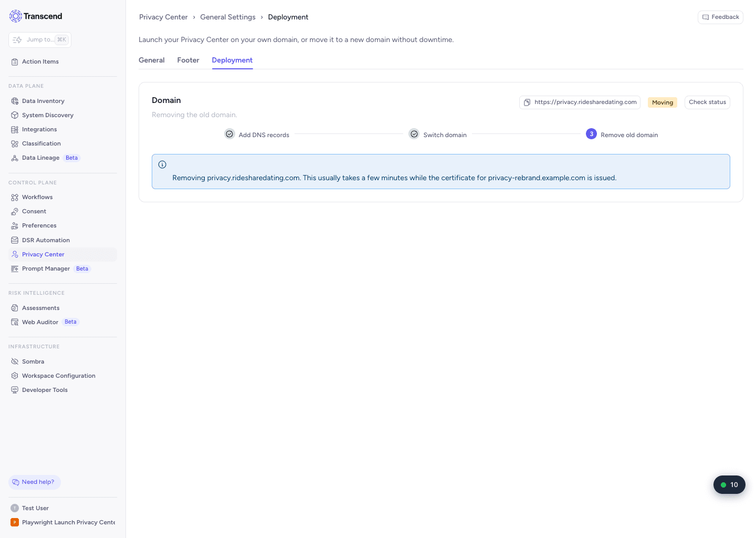The width and height of the screenshot is (756, 538).
Task: Click the https://privacy.ridesharedating.com URL text
Action: (x=585, y=102)
